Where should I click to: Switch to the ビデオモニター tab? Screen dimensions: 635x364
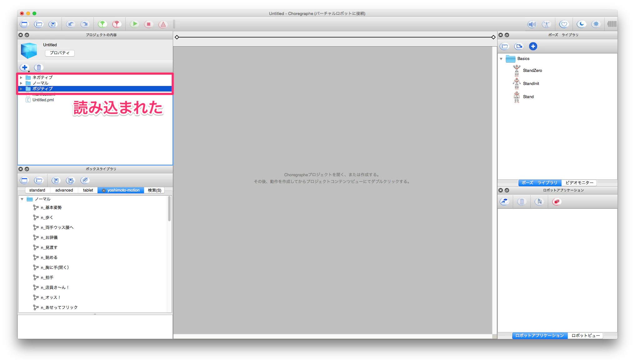[x=579, y=183]
